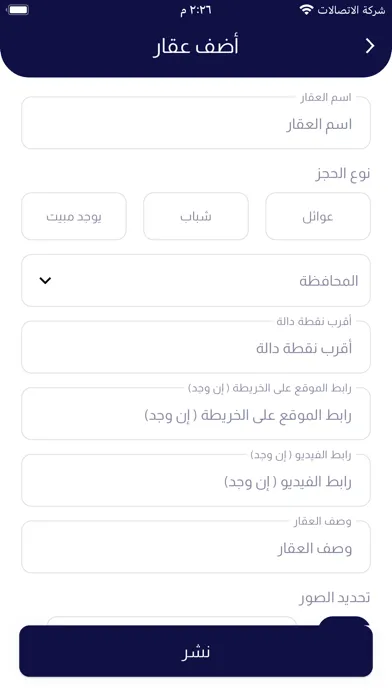
Task: Tap the أضف عقار page title
Action: pyautogui.click(x=196, y=46)
